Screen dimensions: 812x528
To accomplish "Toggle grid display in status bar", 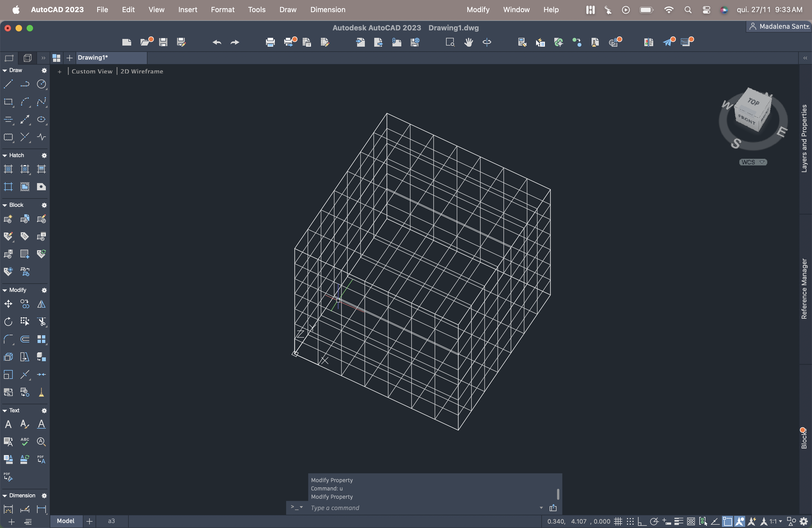I will 618,521.
